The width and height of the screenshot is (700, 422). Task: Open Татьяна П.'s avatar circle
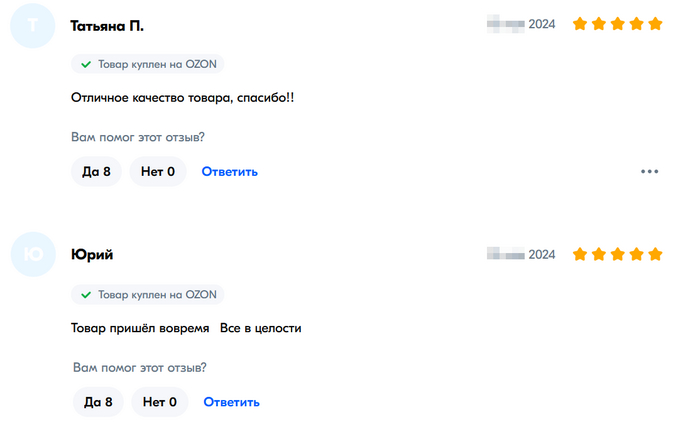click(33, 25)
